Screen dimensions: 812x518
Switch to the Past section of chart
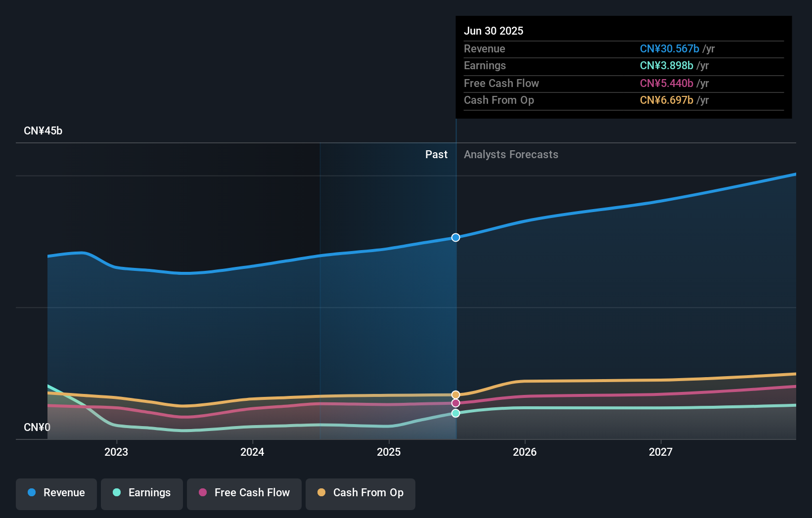click(436, 154)
